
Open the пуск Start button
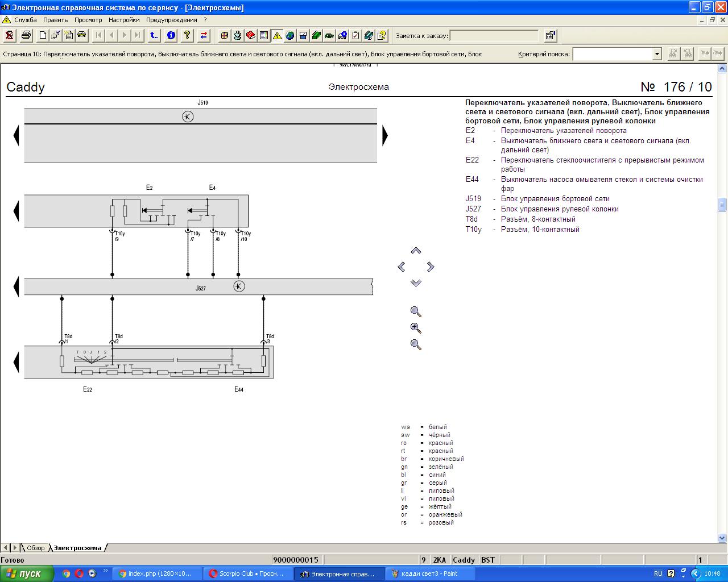coord(27,573)
